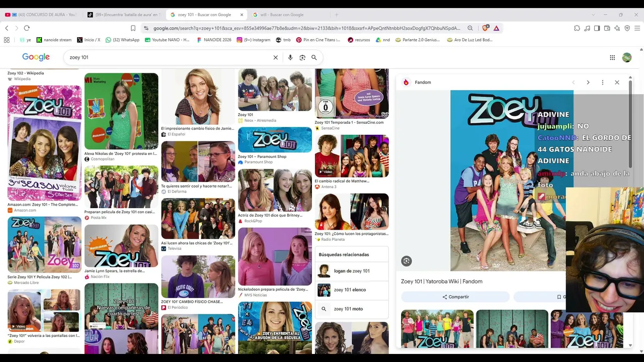Viewport: 644px width, 362px height.
Task: Go back to the previous page
Action: tap(7, 28)
